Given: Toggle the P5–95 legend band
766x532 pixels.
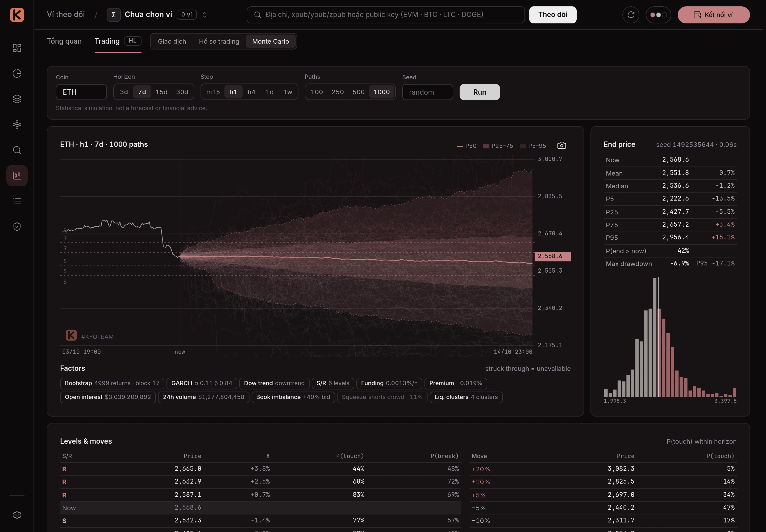Looking at the screenshot, I should tap(533, 146).
